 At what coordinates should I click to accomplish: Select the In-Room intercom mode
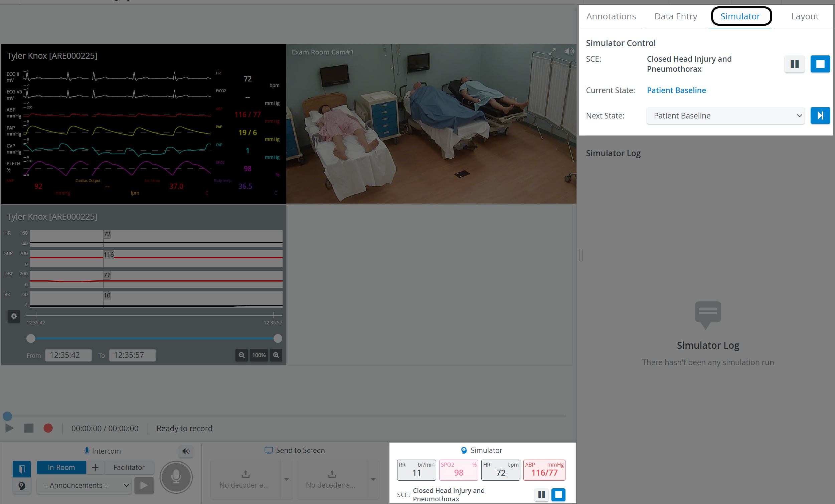[61, 467]
